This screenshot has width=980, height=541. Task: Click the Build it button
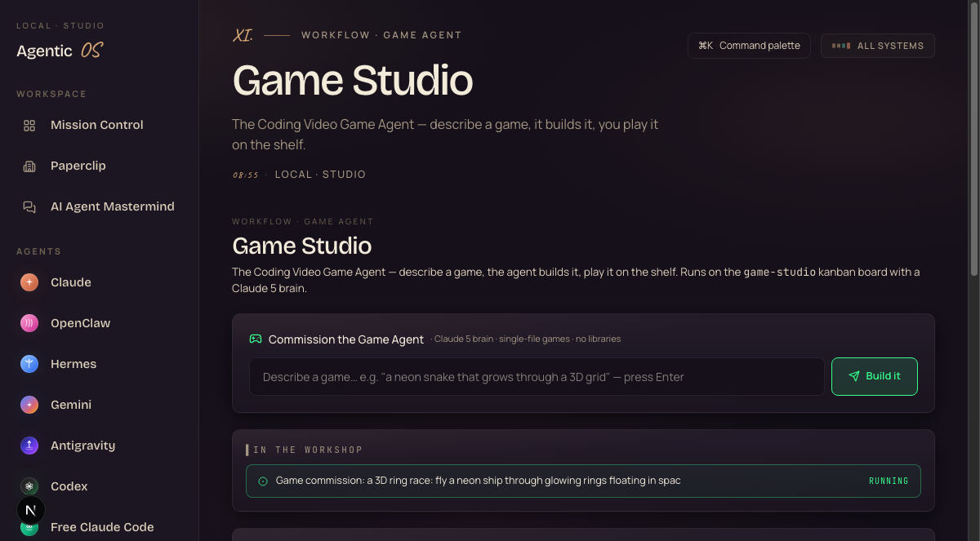pyautogui.click(x=875, y=376)
